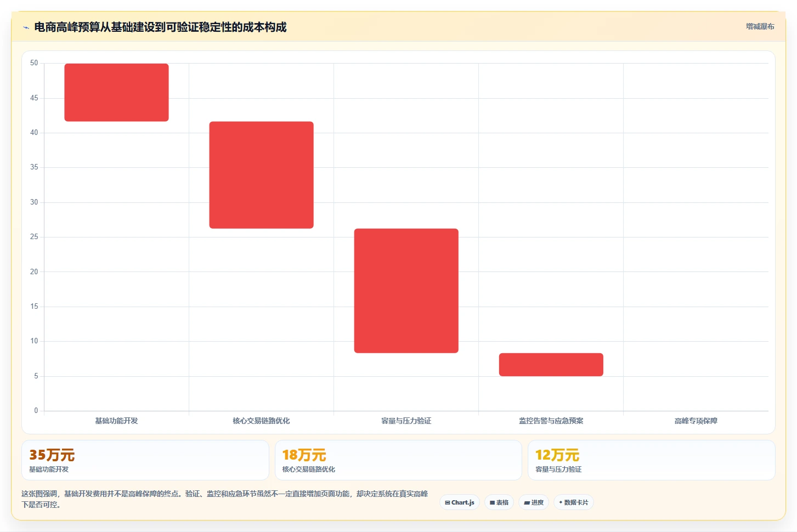Select the 进度 tag chip
The width and height of the screenshot is (797, 532).
[534, 502]
